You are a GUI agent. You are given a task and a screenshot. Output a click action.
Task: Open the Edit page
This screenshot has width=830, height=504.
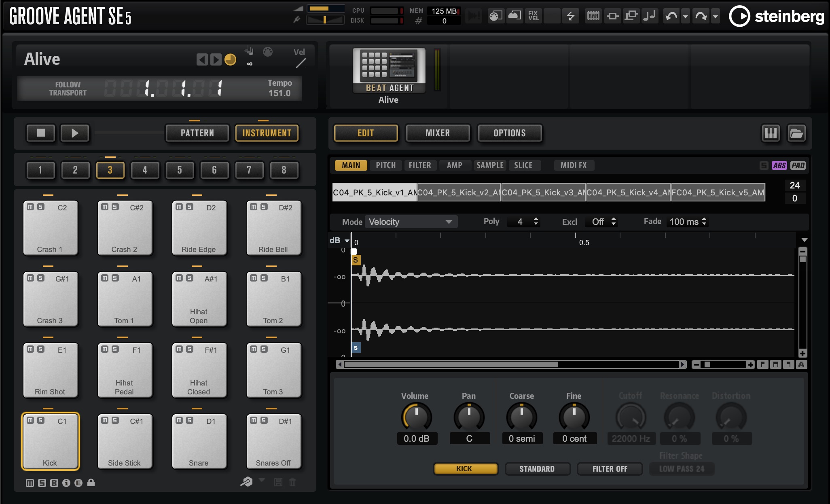pos(366,133)
